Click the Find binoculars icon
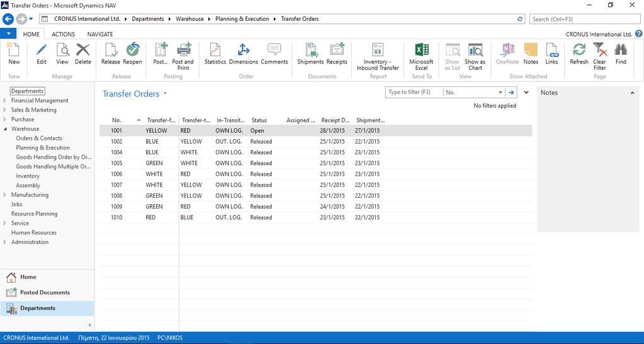 click(621, 50)
